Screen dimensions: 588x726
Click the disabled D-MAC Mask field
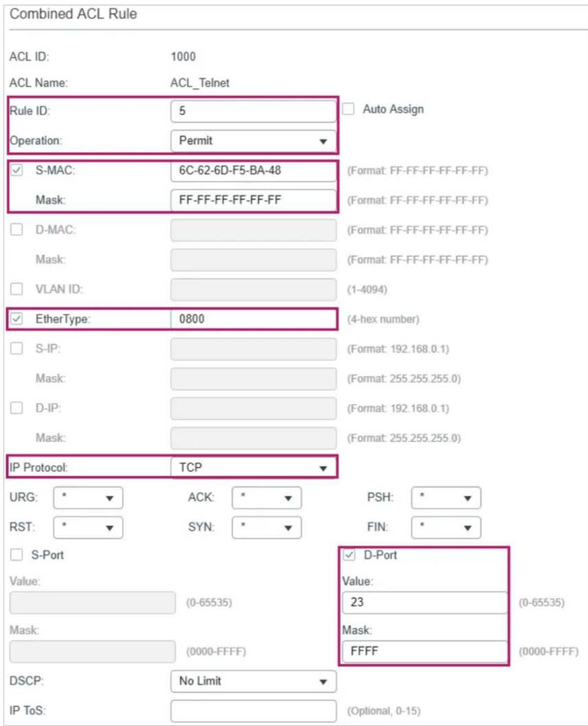click(254, 260)
